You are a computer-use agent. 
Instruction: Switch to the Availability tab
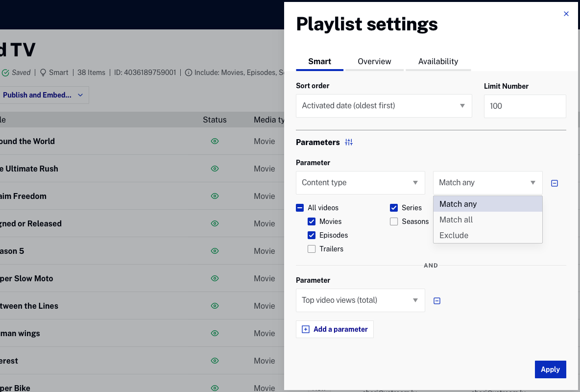tap(438, 61)
